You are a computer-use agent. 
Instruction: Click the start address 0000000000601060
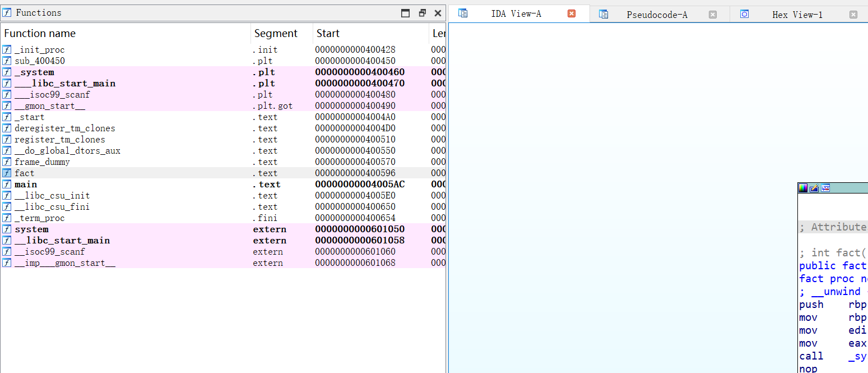[355, 252]
